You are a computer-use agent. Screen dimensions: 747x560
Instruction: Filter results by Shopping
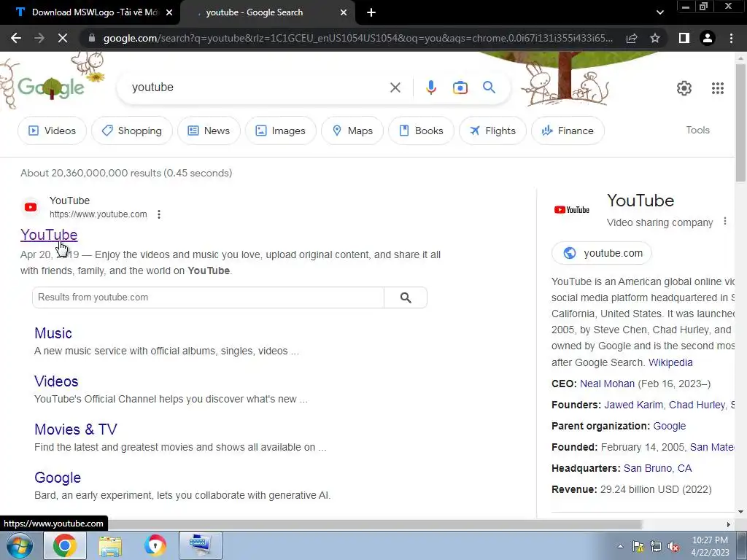click(x=132, y=131)
